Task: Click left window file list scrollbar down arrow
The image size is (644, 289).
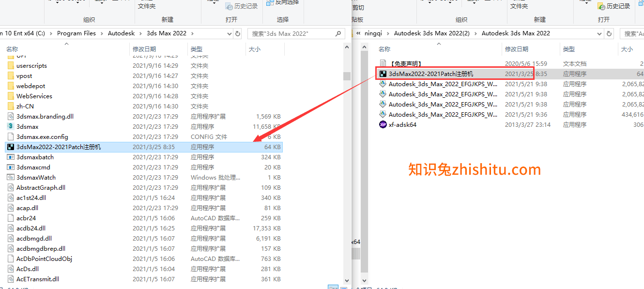Action: click(347, 280)
